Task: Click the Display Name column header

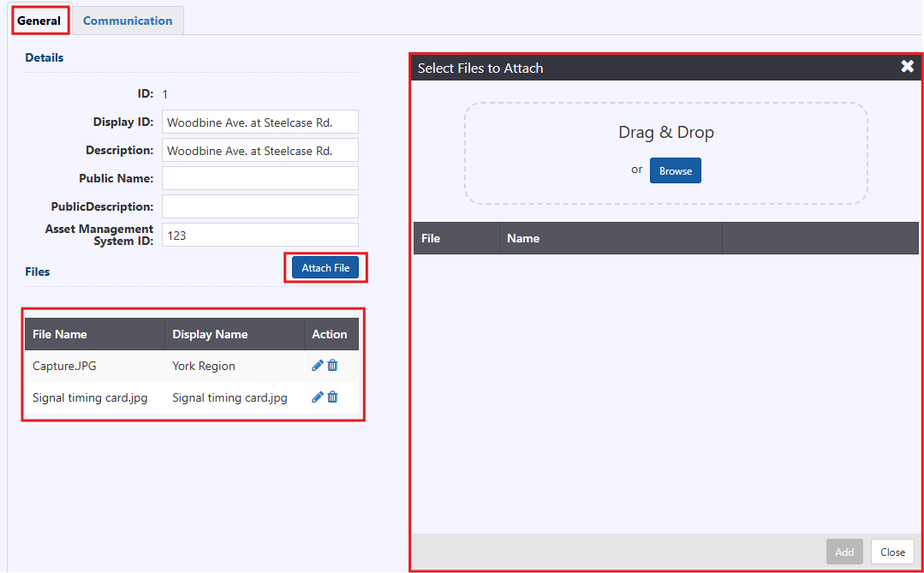Action: point(210,334)
